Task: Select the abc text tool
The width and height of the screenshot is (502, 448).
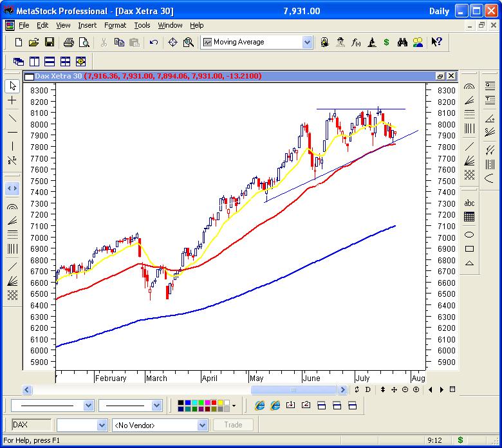Action: click(469, 203)
